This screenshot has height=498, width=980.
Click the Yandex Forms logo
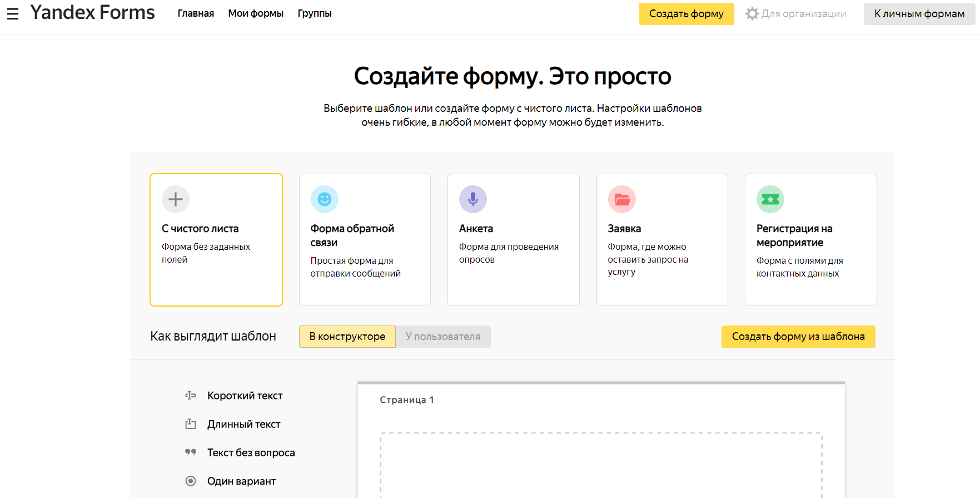pos(92,13)
